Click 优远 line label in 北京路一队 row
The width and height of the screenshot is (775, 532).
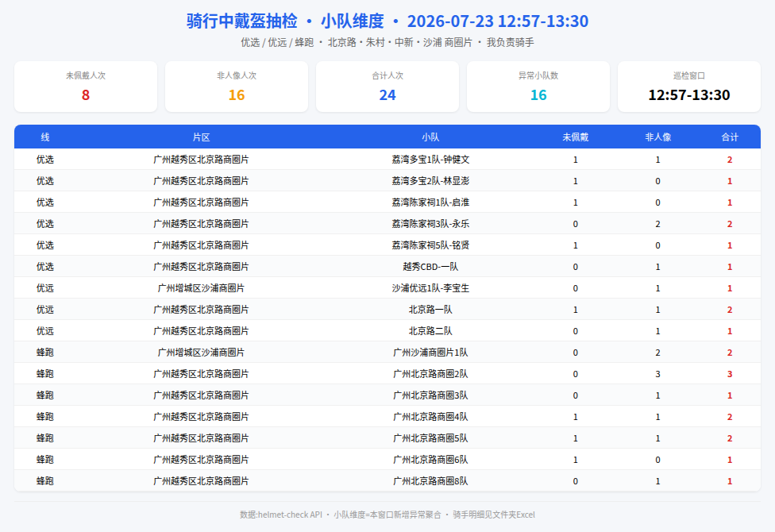coord(45,310)
